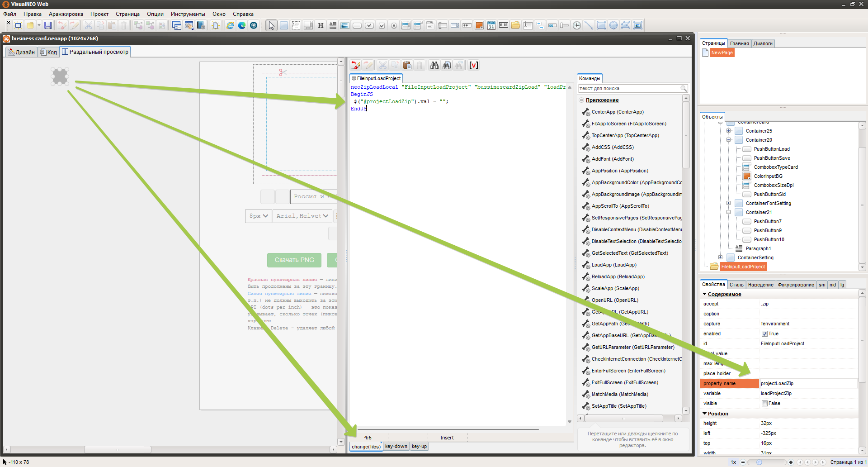868x467 pixels.
Task: Collapse the Приложение commands group
Action: click(581, 100)
